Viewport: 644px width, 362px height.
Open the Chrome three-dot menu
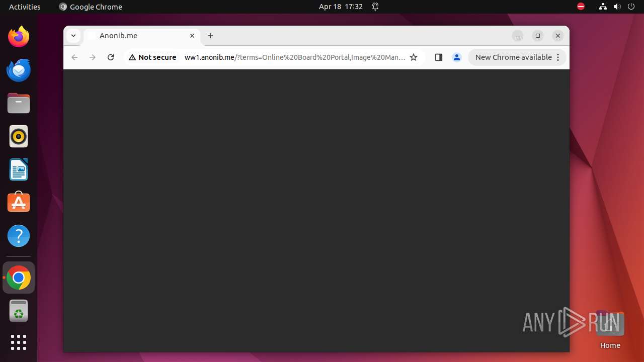click(x=558, y=57)
